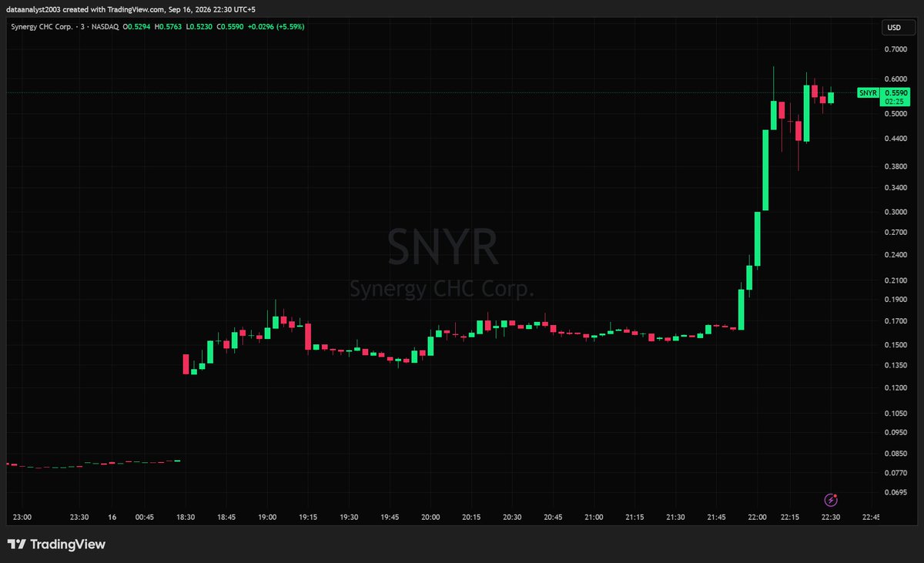Click the 23:30 time axis label
The width and height of the screenshot is (924, 563).
coord(79,517)
